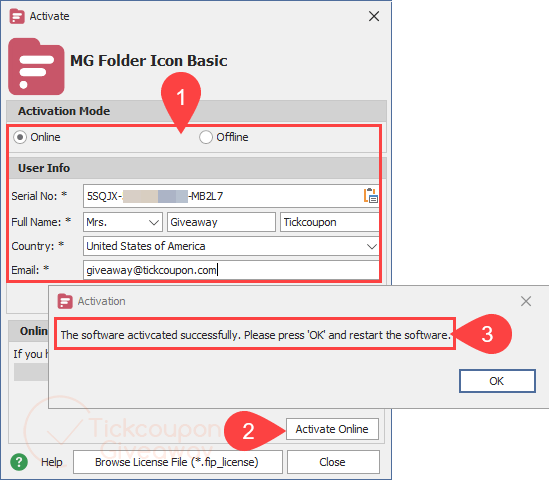549x480 pixels.
Task: Click the 'Email: *' label
Action: [x=30, y=270]
